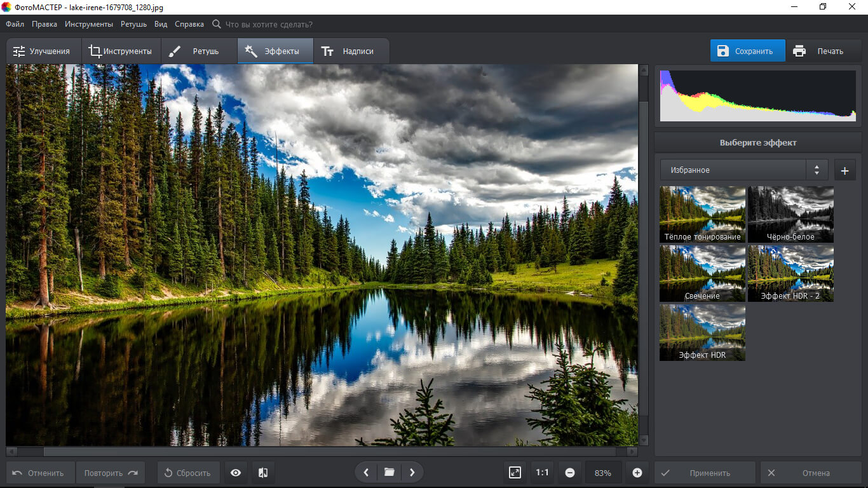The image size is (868, 488).
Task: Open the Надписи tab
Action: 348,51
